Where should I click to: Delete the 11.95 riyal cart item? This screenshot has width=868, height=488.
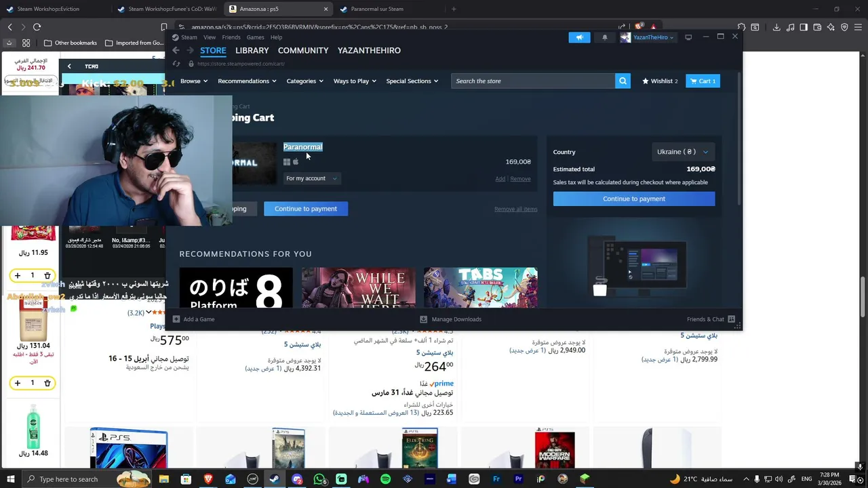pyautogui.click(x=47, y=275)
